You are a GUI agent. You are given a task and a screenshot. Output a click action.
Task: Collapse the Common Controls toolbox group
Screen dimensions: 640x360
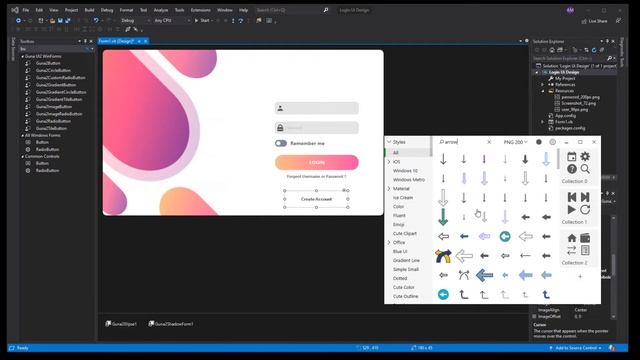tap(22, 156)
